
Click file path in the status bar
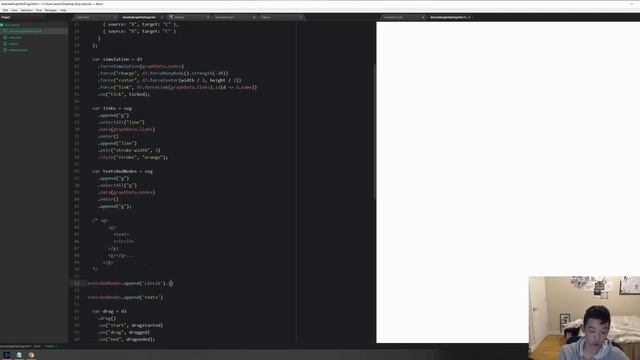(x=16, y=347)
